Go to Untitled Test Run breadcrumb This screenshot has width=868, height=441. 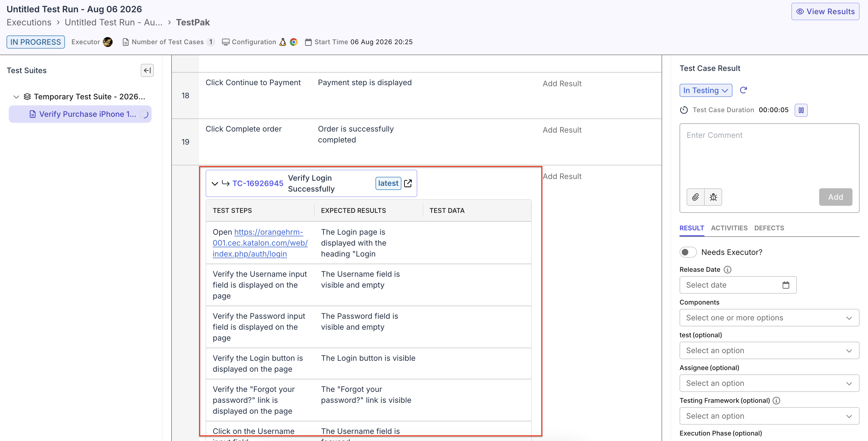pos(113,22)
